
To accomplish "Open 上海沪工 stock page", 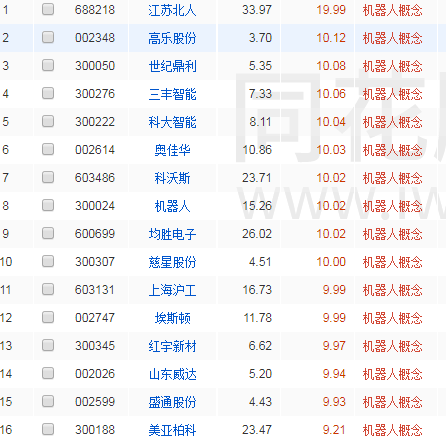I will 172,290.
